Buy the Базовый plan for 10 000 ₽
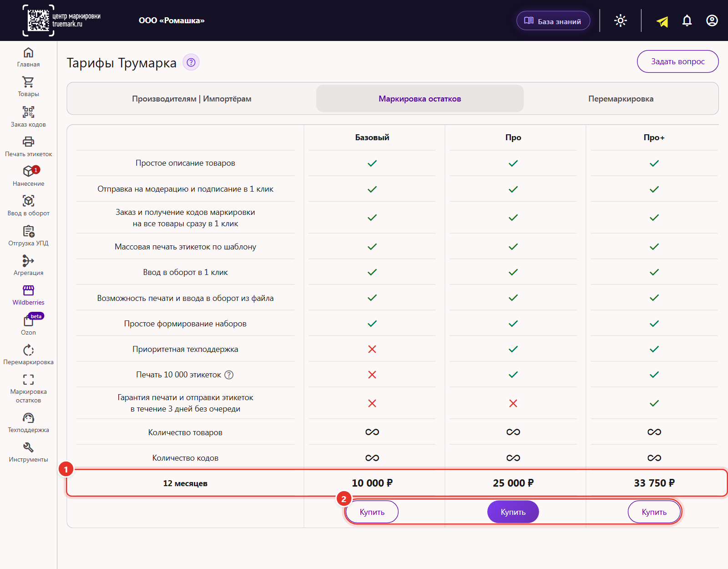 (372, 512)
